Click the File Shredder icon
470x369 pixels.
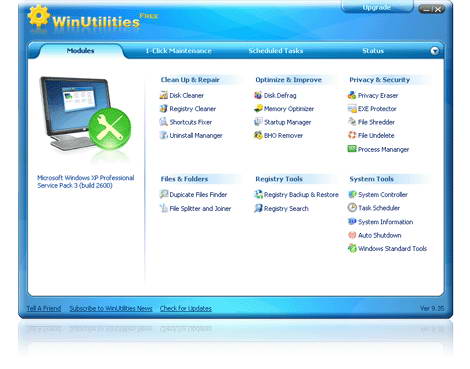coord(352,122)
